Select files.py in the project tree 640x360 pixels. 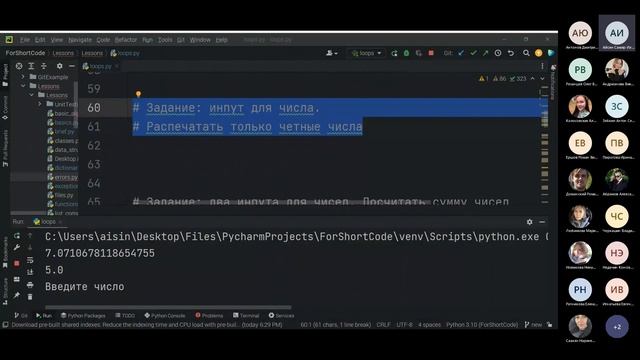[x=60, y=195]
